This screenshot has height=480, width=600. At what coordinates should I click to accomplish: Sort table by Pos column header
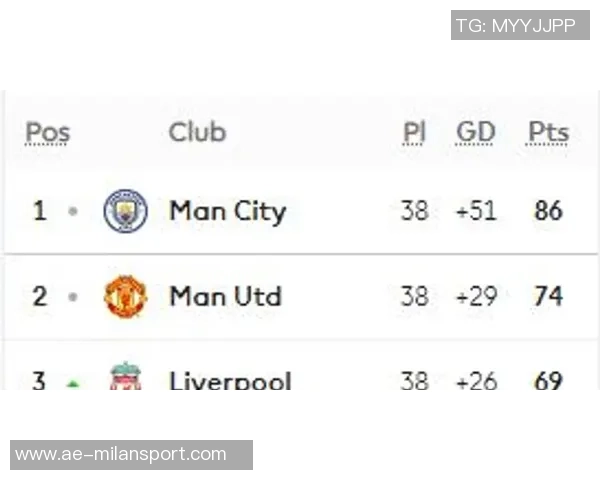coord(47,132)
